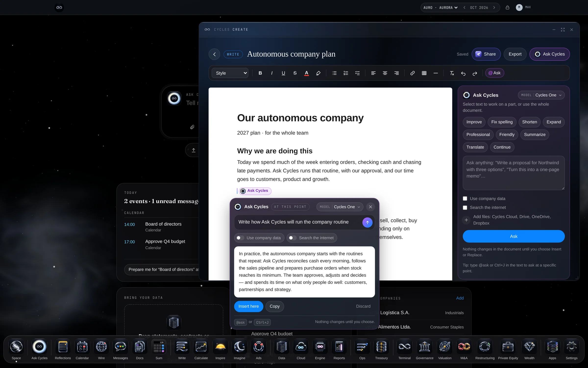
Task: Click the Ask anything prompt box
Action: click(514, 173)
